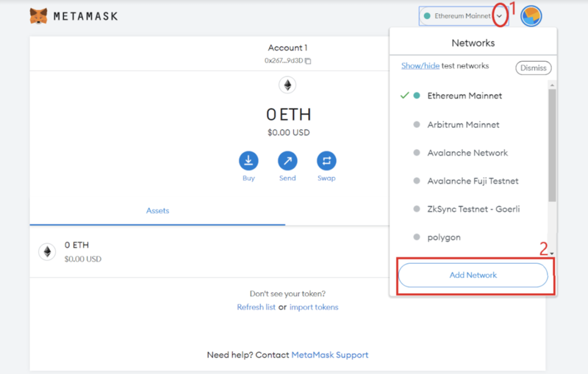
Task: Dismiss the test networks notice
Action: [x=534, y=68]
